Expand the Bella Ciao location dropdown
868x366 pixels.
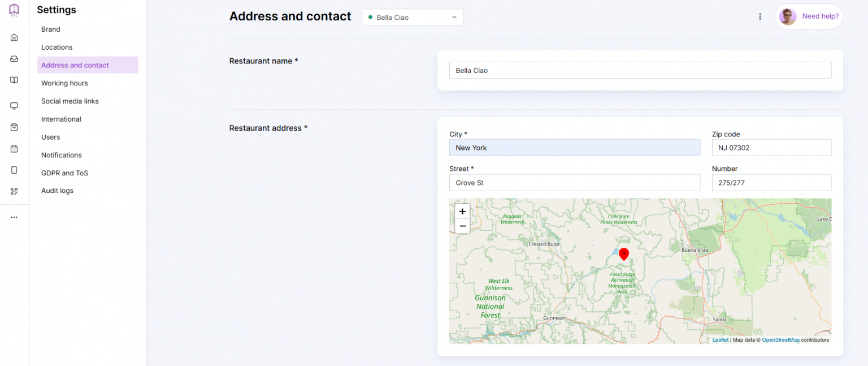(x=413, y=18)
